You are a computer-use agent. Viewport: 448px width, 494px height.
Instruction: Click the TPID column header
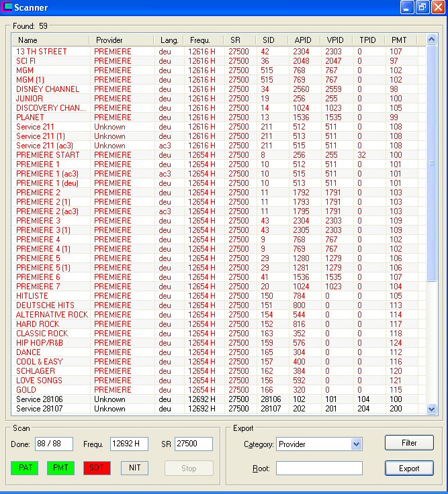pos(369,40)
